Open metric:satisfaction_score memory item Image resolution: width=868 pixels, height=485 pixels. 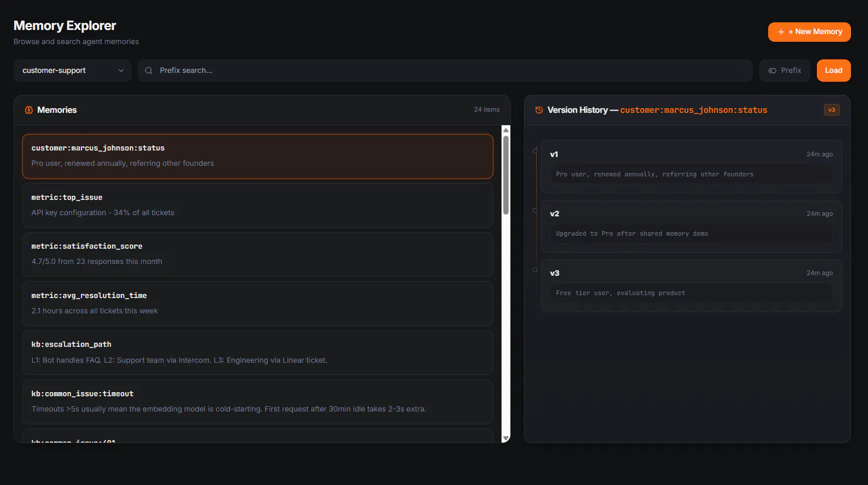coord(257,255)
